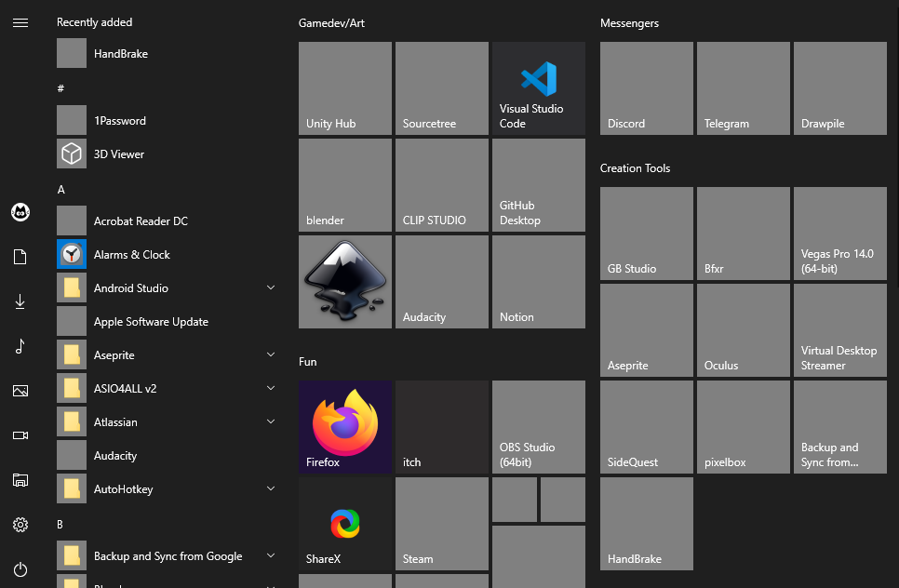This screenshot has height=588, width=899.
Task: Open the Unity Hub tile
Action: [345, 88]
